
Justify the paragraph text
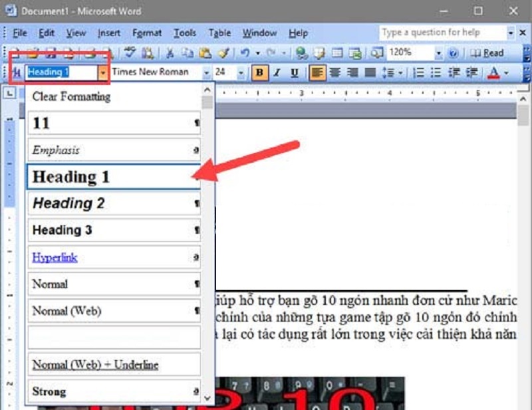pos(370,72)
